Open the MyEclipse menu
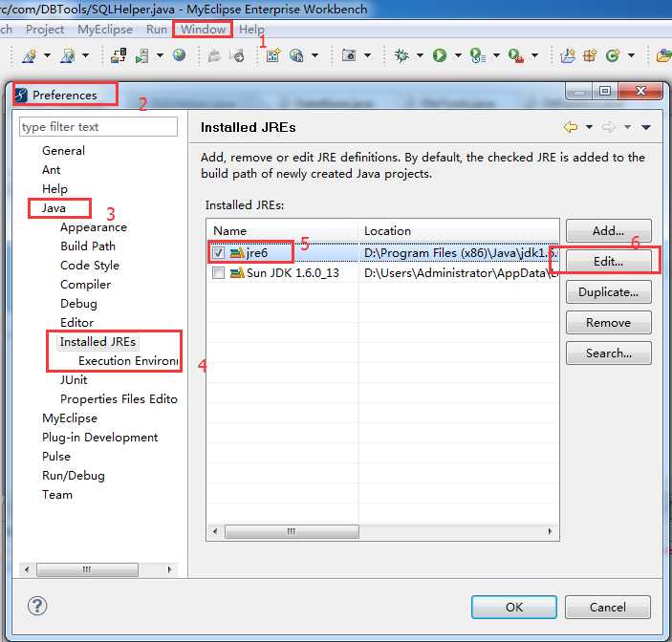Viewport: 672px width, 642px height. 105,29
